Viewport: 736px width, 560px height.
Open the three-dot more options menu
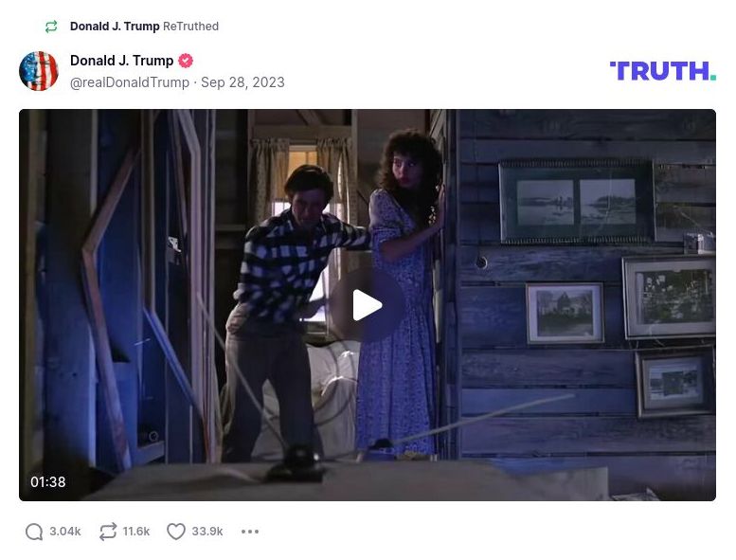(250, 532)
